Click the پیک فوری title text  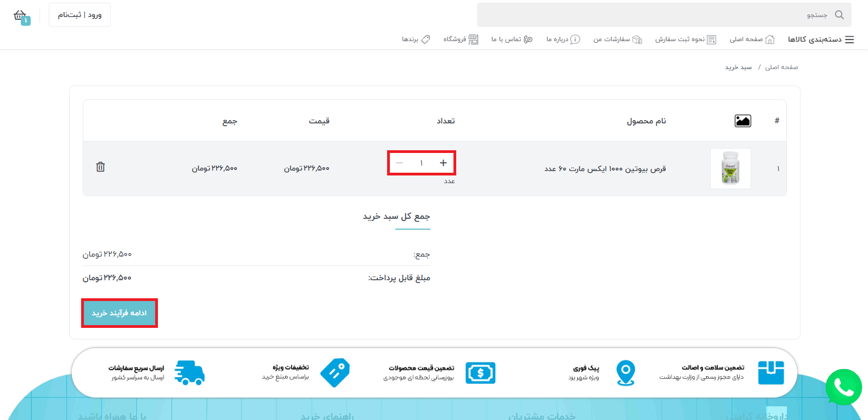(x=586, y=368)
